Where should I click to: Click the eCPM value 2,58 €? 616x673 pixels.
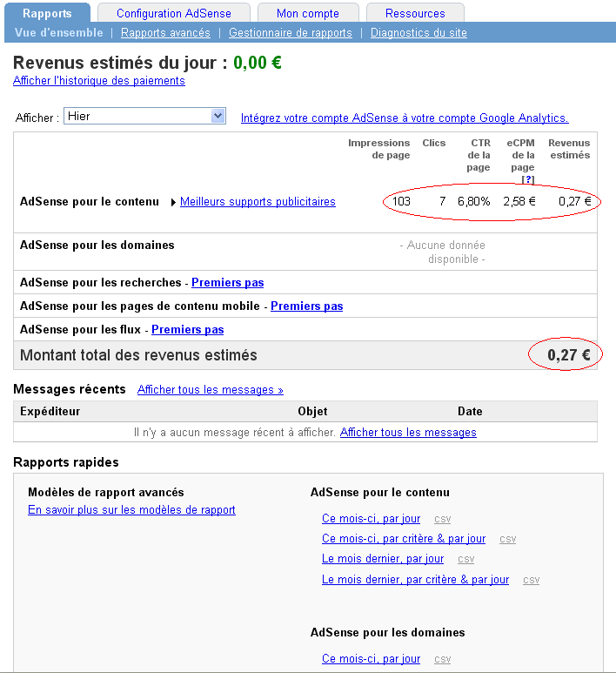pos(519,201)
